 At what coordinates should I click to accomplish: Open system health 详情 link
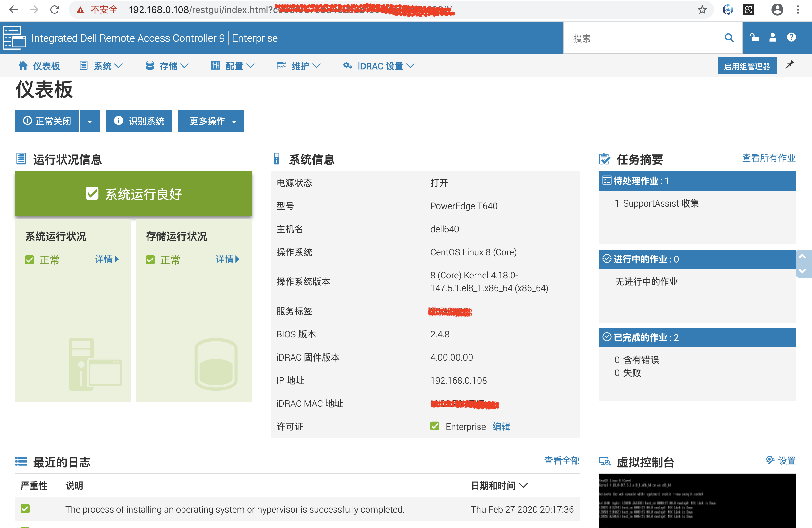click(107, 260)
